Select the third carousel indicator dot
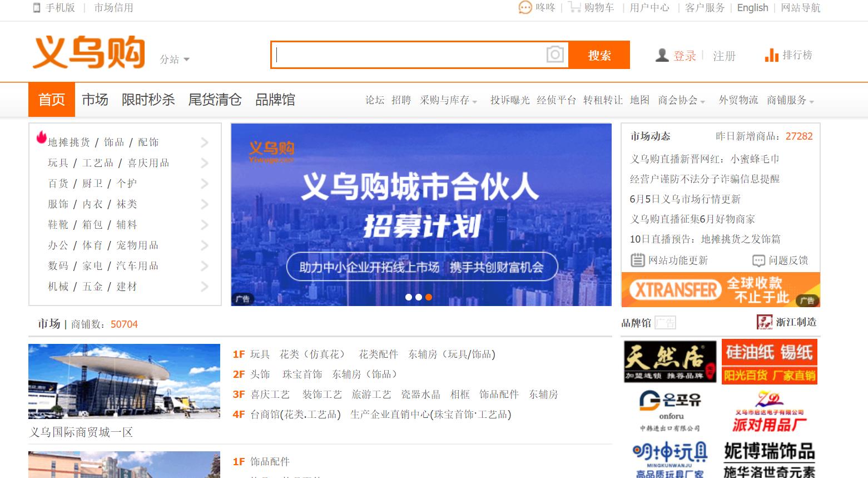 tap(428, 297)
